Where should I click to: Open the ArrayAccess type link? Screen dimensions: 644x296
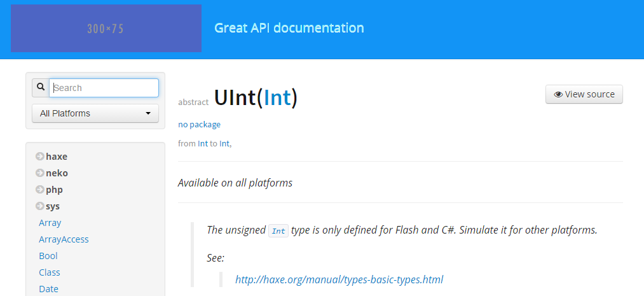[x=64, y=239]
